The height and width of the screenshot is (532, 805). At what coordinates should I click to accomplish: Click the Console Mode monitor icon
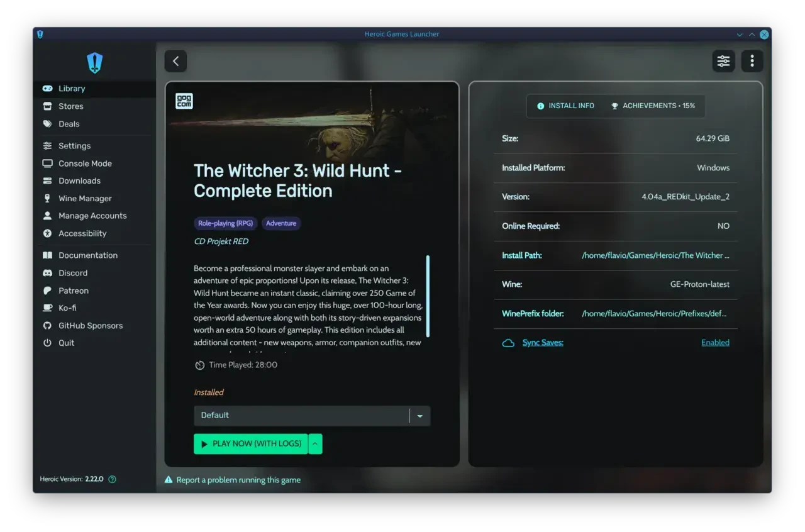pyautogui.click(x=47, y=163)
